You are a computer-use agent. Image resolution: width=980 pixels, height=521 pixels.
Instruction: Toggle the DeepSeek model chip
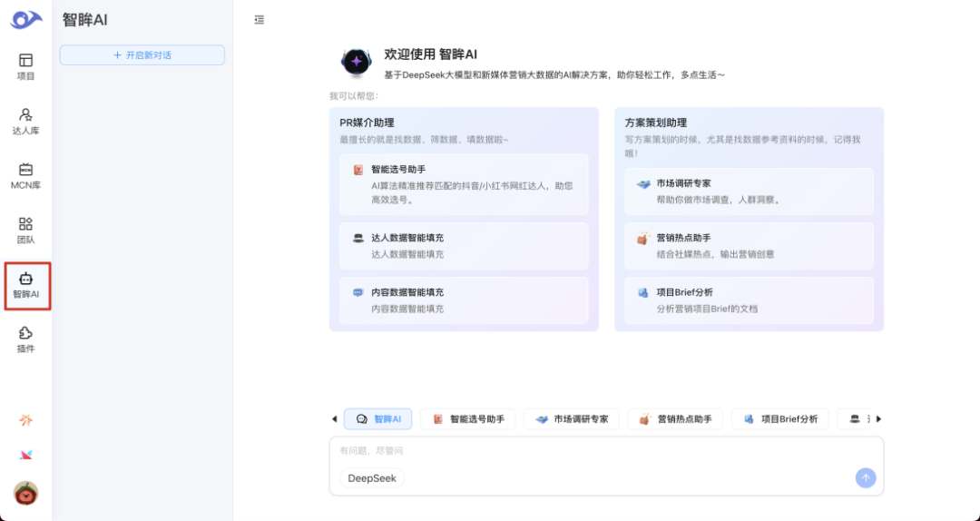(372, 478)
